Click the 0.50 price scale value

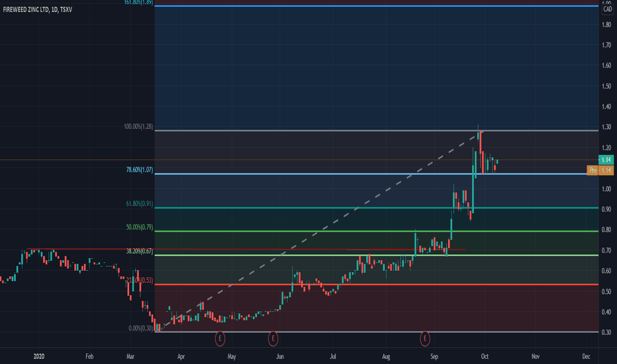coord(606,292)
